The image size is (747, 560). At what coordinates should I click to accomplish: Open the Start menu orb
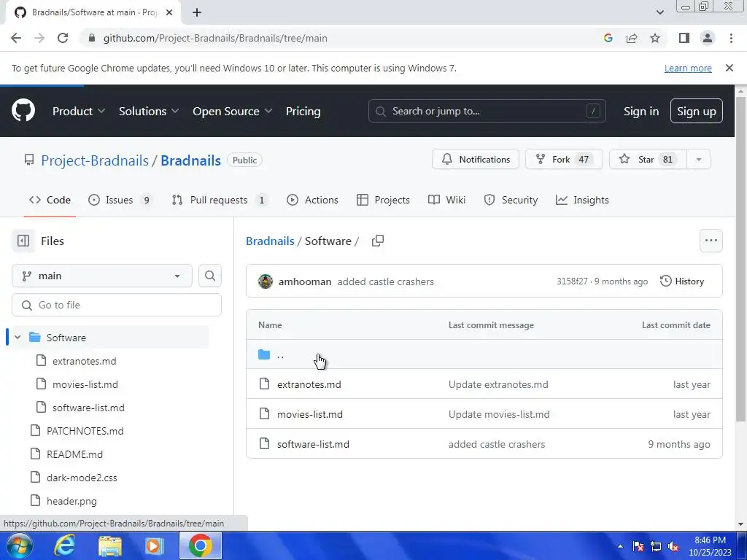(20, 545)
